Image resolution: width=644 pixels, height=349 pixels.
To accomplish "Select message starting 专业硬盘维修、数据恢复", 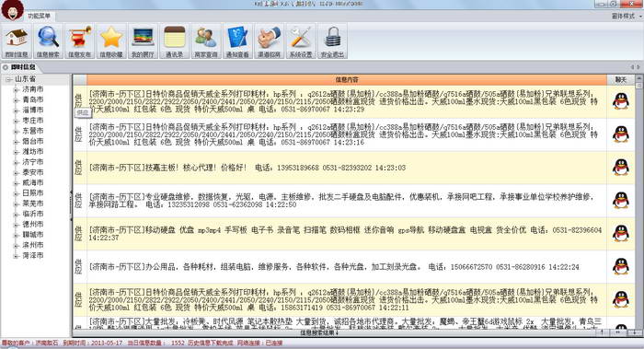I will 340,200.
